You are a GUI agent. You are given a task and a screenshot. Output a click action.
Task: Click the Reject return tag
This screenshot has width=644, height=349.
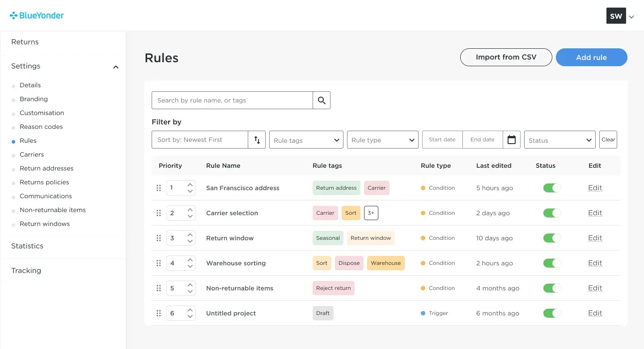point(334,288)
